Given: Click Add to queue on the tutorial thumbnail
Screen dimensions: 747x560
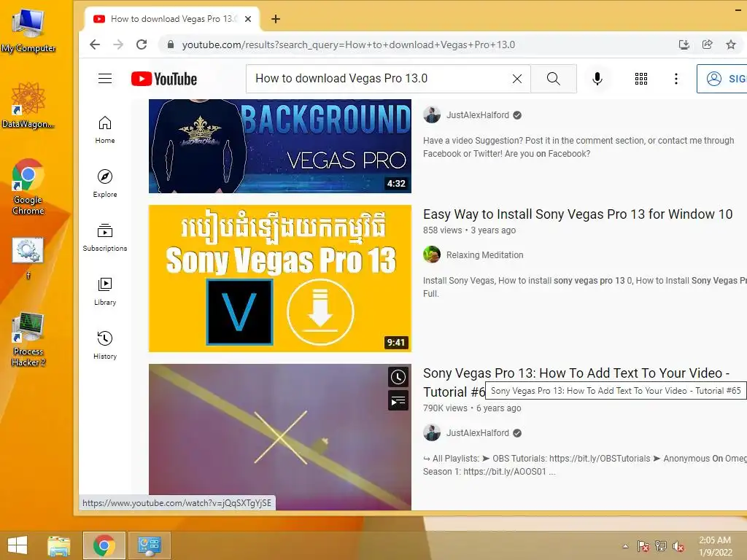Looking at the screenshot, I should (398, 401).
